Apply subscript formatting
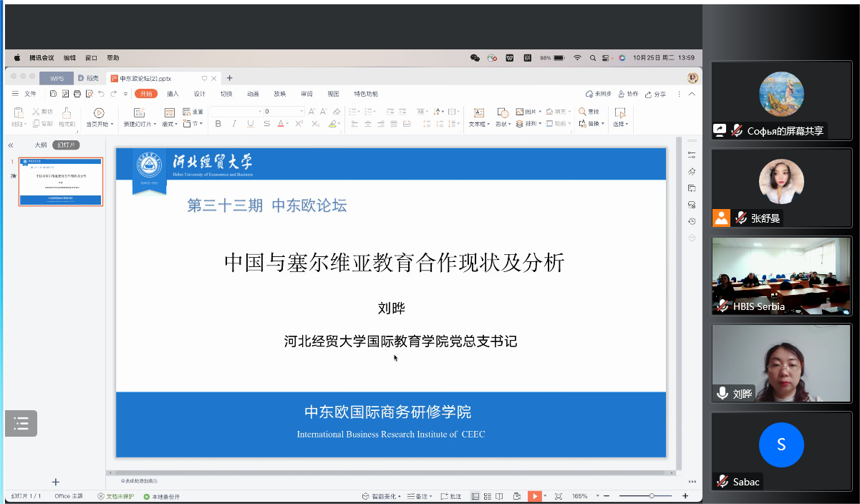The width and height of the screenshot is (860, 504). tap(315, 124)
